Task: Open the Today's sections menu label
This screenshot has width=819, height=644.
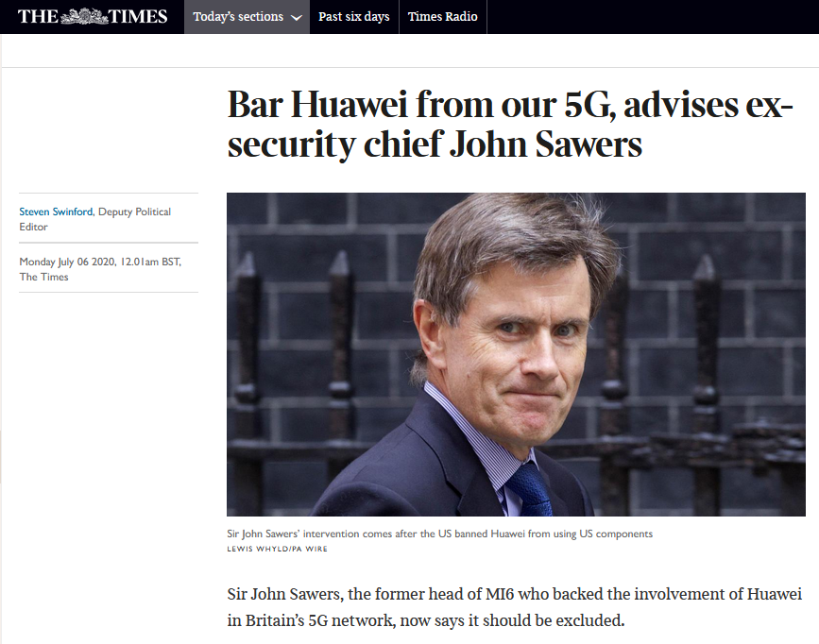Action: [238, 17]
